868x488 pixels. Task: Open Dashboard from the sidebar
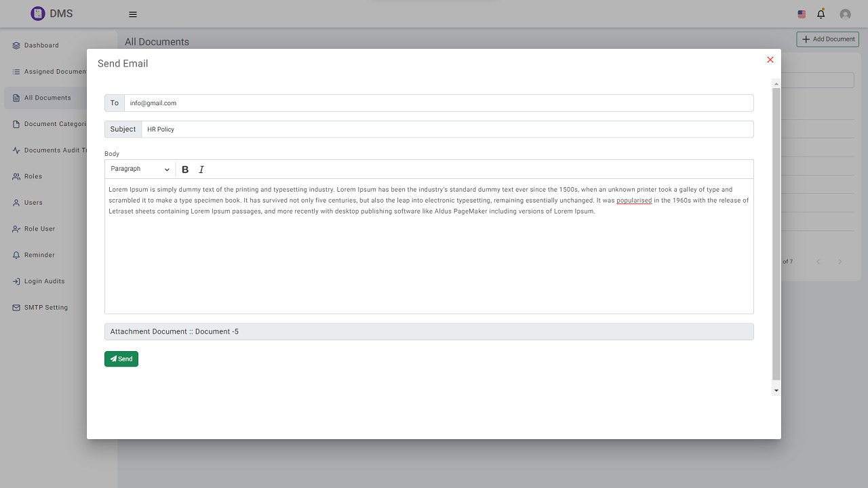pyautogui.click(x=41, y=45)
